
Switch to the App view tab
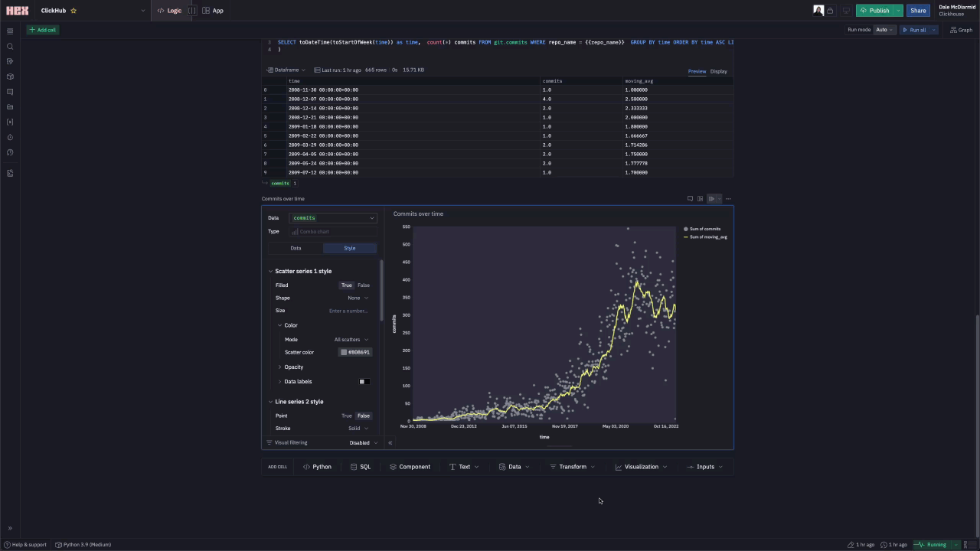(x=213, y=11)
